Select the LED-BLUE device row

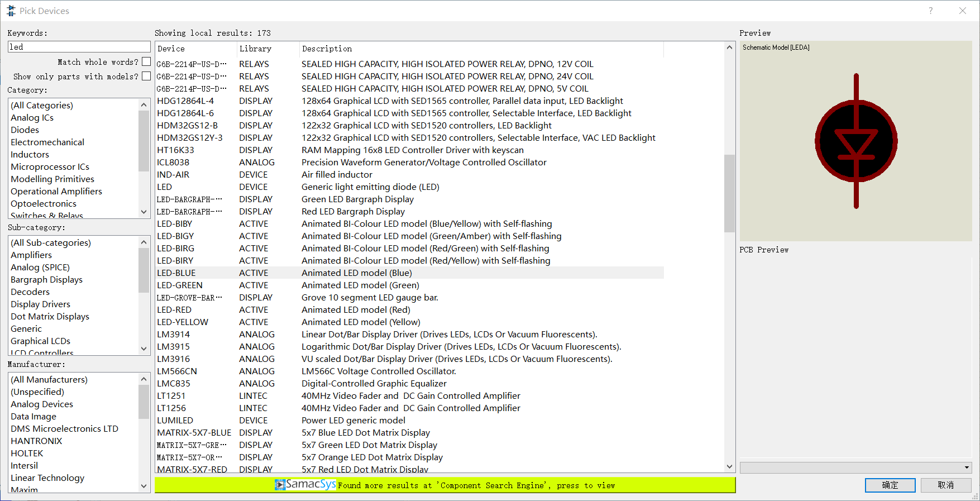(x=410, y=273)
